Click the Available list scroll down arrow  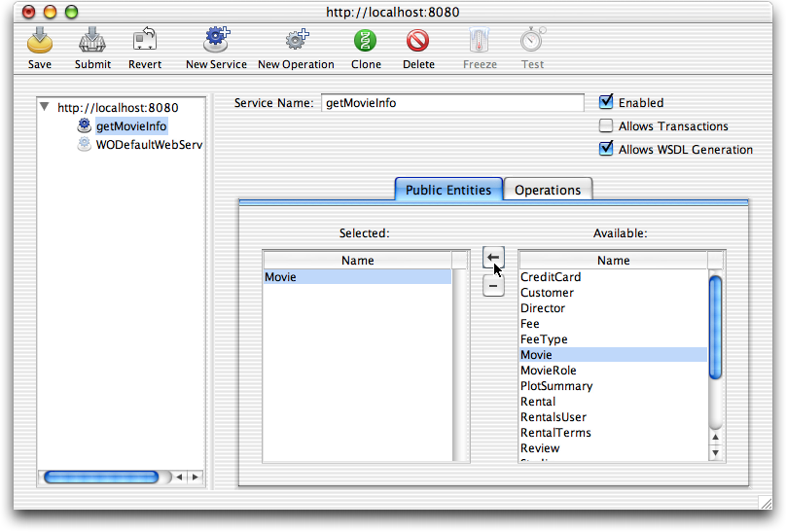(x=715, y=452)
